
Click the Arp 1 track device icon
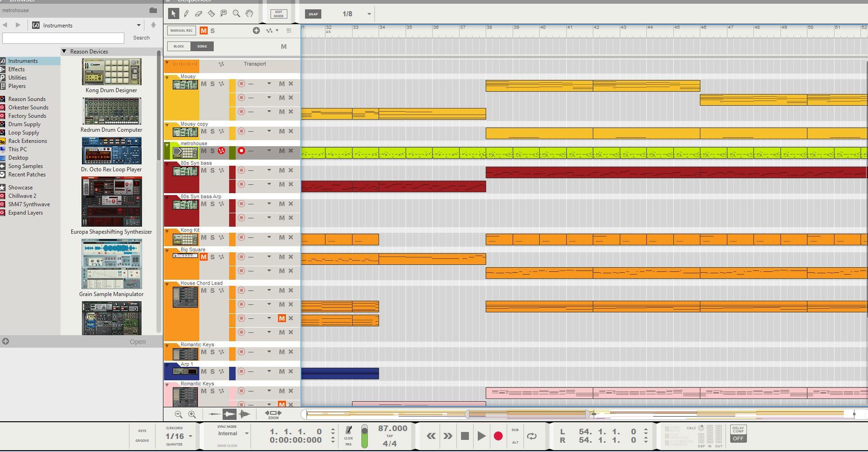coord(185,371)
